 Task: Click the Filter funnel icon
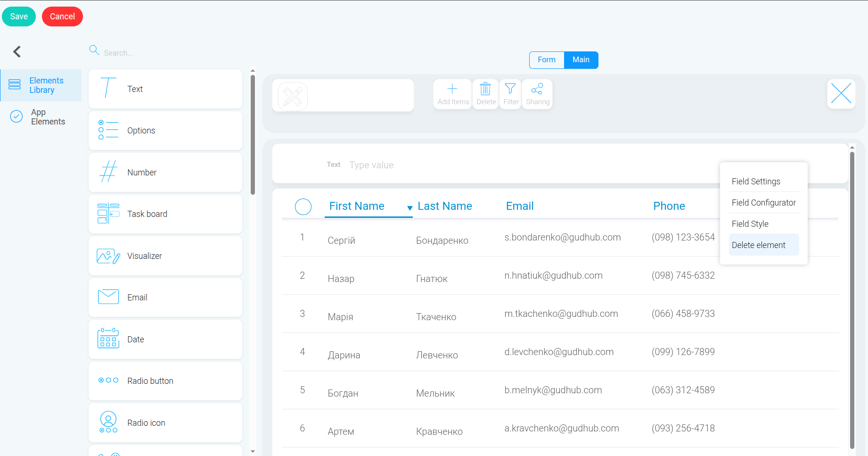point(510,89)
